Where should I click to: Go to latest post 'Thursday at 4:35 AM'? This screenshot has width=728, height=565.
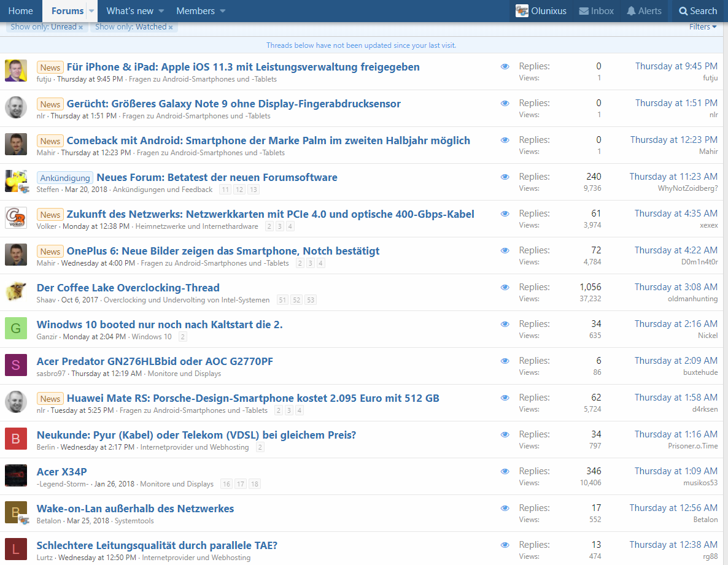[676, 213]
